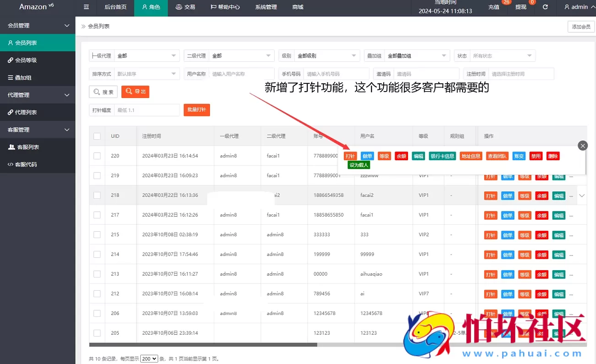Switch to the 交易 menu tab

[x=185, y=7]
